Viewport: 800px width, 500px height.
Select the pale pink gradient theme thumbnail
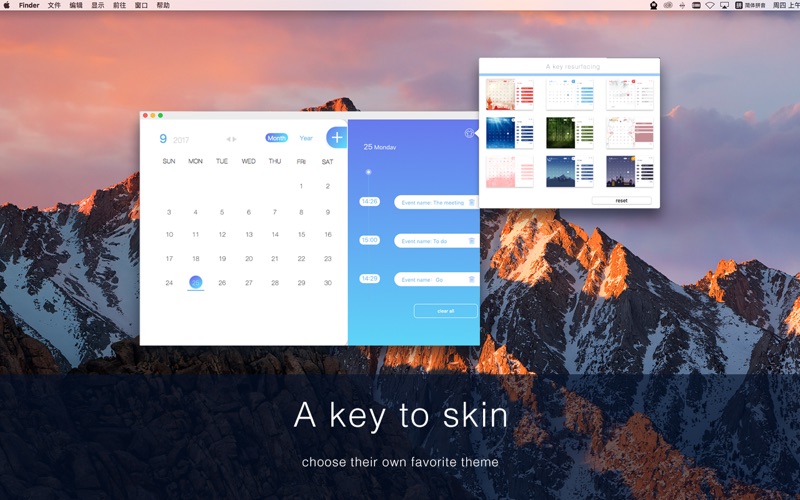tap(509, 171)
